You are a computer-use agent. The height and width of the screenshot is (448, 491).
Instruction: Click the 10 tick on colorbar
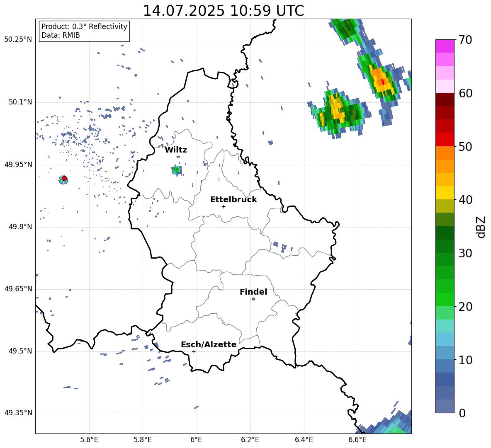point(465,360)
